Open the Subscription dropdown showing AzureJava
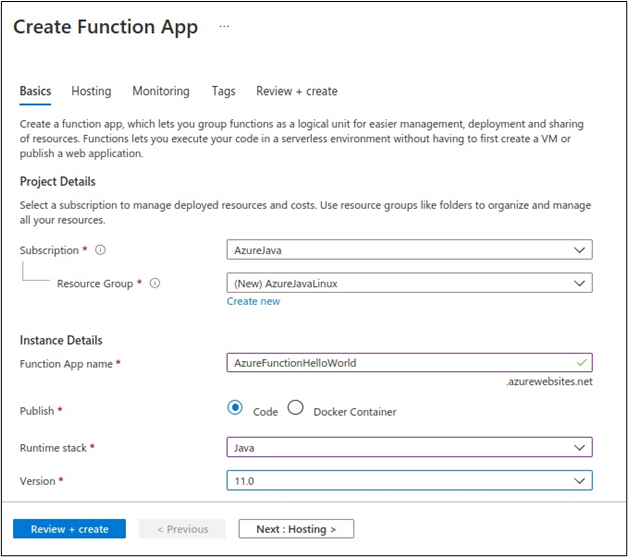This screenshot has height=557, width=628. click(409, 250)
